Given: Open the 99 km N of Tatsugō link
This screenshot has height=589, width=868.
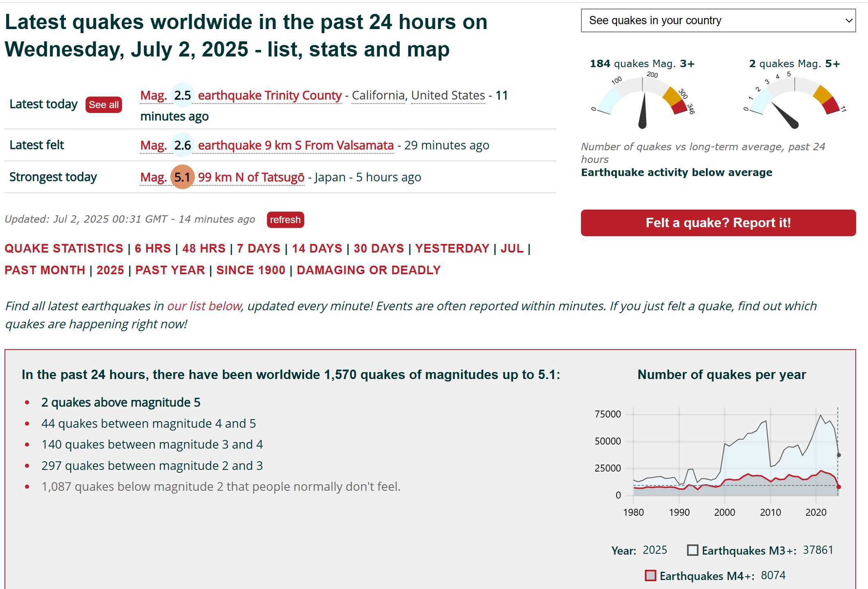Looking at the screenshot, I should tap(251, 177).
